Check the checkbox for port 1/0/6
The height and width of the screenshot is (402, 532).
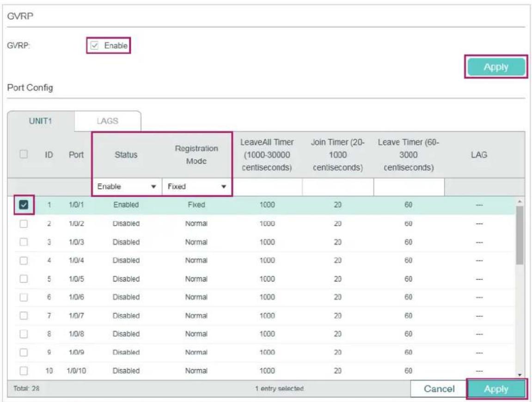24,298
